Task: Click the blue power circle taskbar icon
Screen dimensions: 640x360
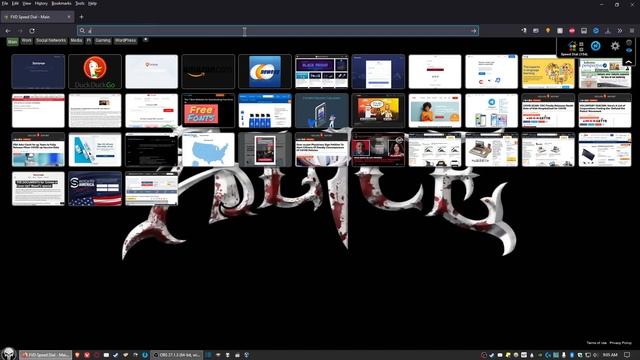Action: click(x=145, y=355)
